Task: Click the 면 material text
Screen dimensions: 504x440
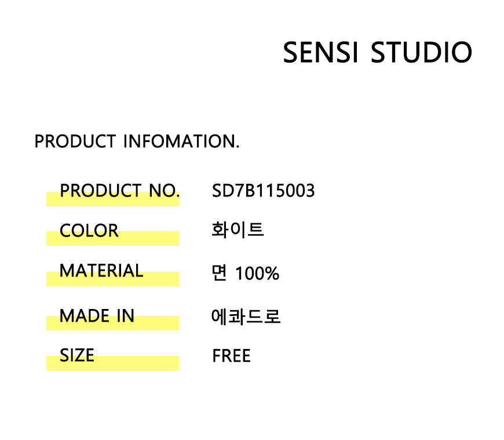Action: point(219,273)
